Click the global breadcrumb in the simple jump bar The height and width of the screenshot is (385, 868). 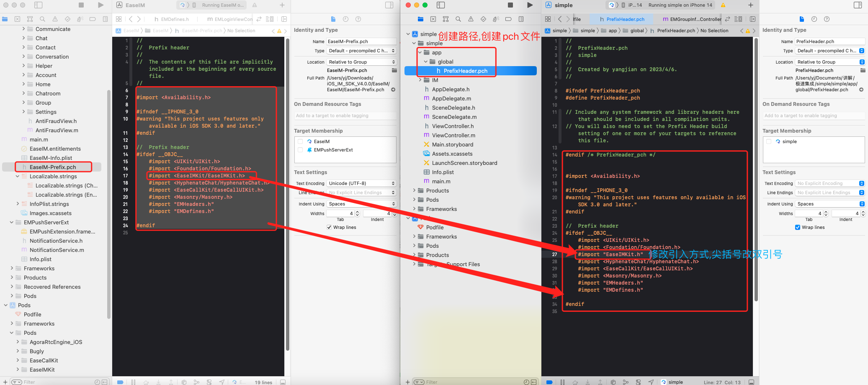[634, 31]
